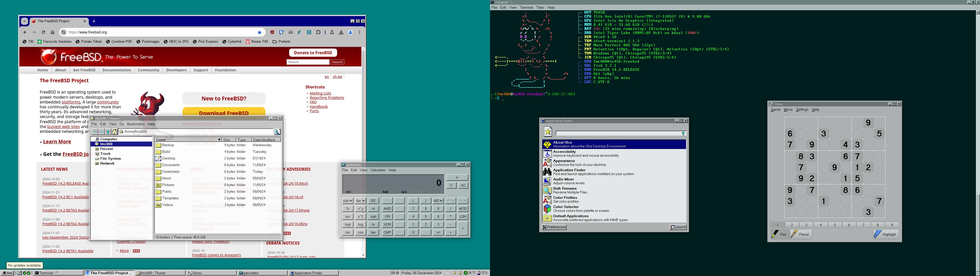The height and width of the screenshot is (276, 980).
Task: Open the Terminal Tabs menu
Action: pos(540,8)
